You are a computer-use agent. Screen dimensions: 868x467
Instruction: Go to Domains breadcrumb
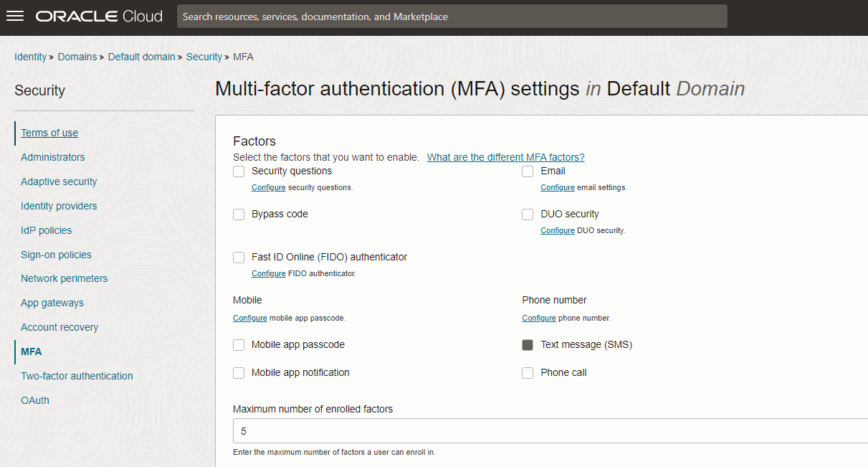point(77,57)
